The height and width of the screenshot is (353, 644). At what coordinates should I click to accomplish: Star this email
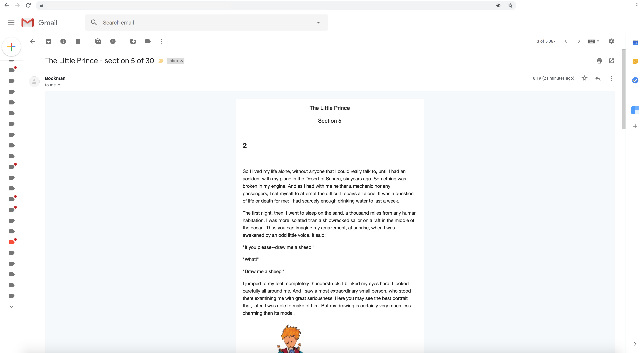click(584, 78)
